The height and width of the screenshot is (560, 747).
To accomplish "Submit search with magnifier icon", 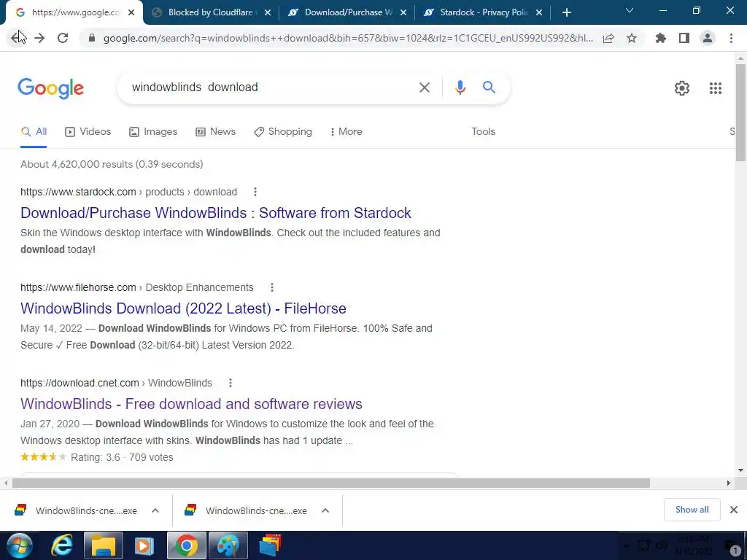I will coord(489,87).
